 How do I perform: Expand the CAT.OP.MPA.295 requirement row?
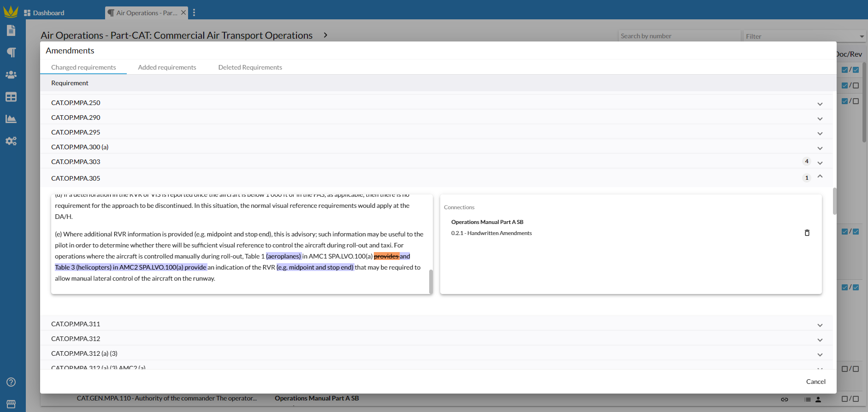click(x=820, y=133)
